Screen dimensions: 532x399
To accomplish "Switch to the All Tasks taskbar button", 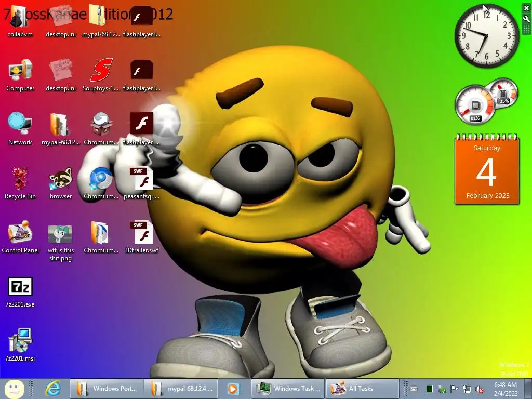I will (x=362, y=389).
